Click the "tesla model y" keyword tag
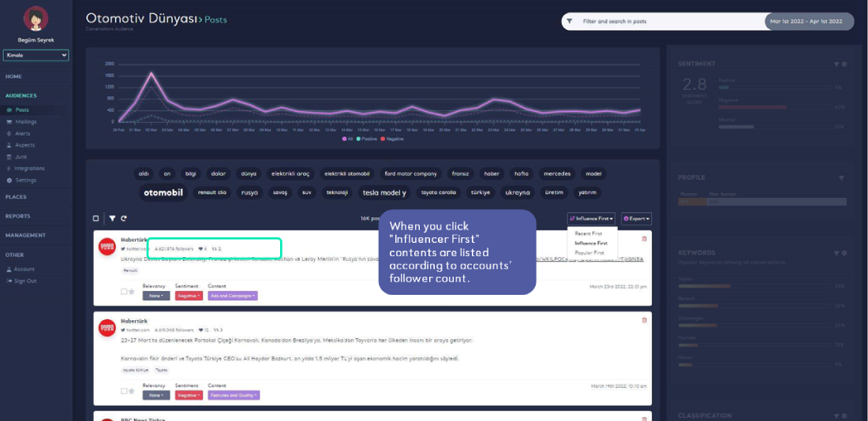This screenshot has width=868, height=421. (384, 192)
